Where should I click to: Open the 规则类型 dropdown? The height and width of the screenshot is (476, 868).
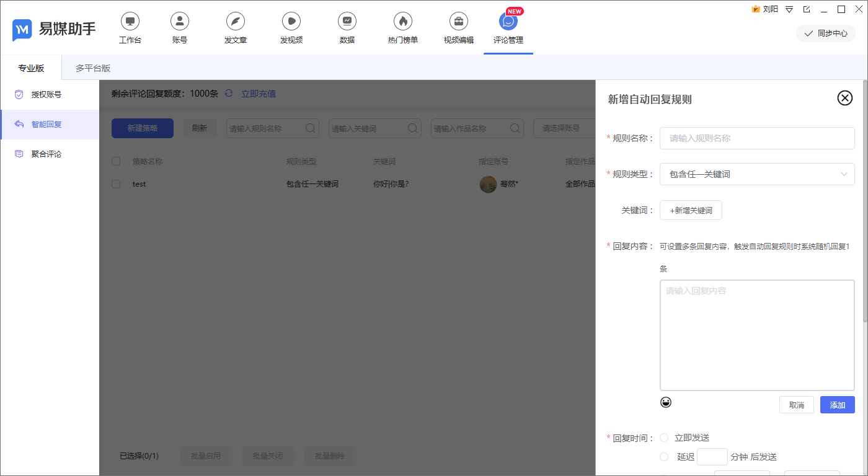click(757, 174)
